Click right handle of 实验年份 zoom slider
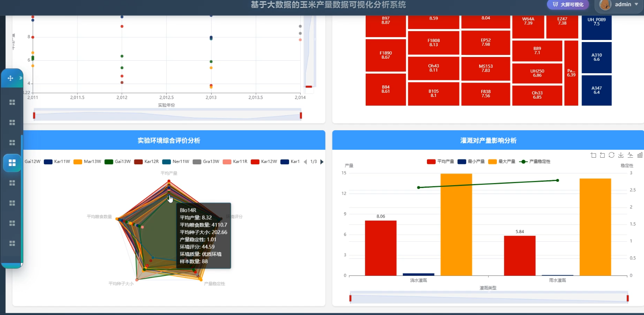Image resolution: width=644 pixels, height=315 pixels. click(301, 115)
